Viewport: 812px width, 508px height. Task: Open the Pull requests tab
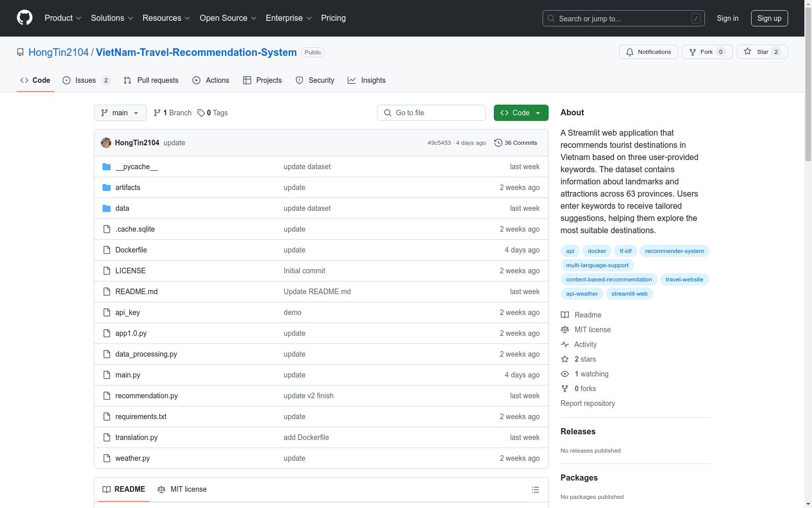(x=151, y=80)
